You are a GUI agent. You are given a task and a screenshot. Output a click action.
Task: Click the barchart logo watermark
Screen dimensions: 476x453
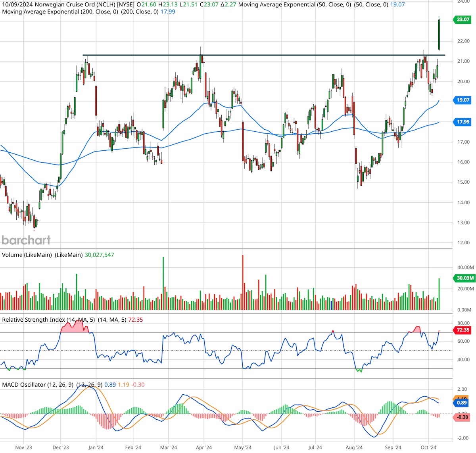(x=26, y=240)
